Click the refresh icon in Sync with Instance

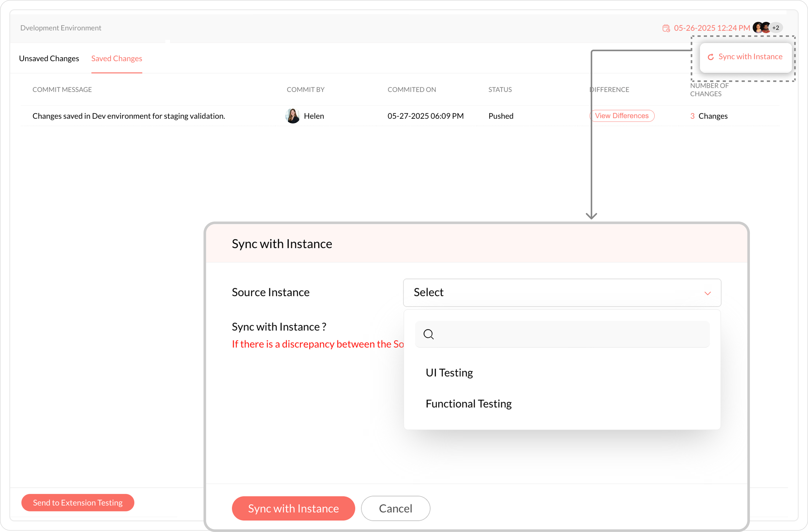tap(711, 57)
